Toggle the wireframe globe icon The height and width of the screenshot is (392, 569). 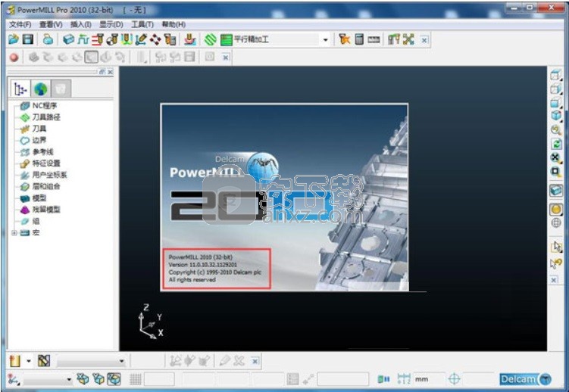click(556, 222)
